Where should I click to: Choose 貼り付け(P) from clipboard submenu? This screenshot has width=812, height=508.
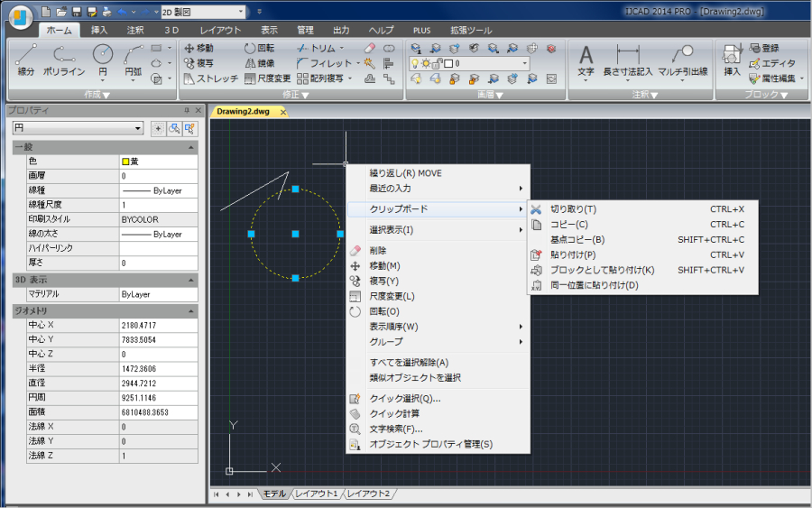coord(642,254)
